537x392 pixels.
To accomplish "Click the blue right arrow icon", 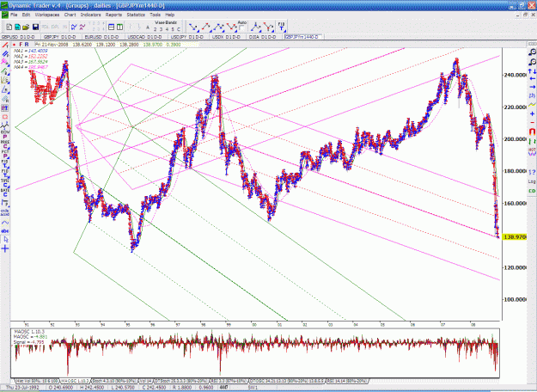I will 532,87.
